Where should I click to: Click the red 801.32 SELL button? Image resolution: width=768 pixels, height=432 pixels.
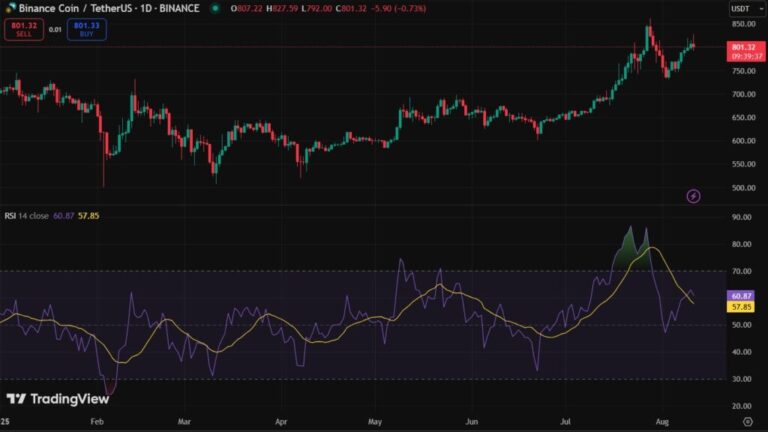coord(24,29)
